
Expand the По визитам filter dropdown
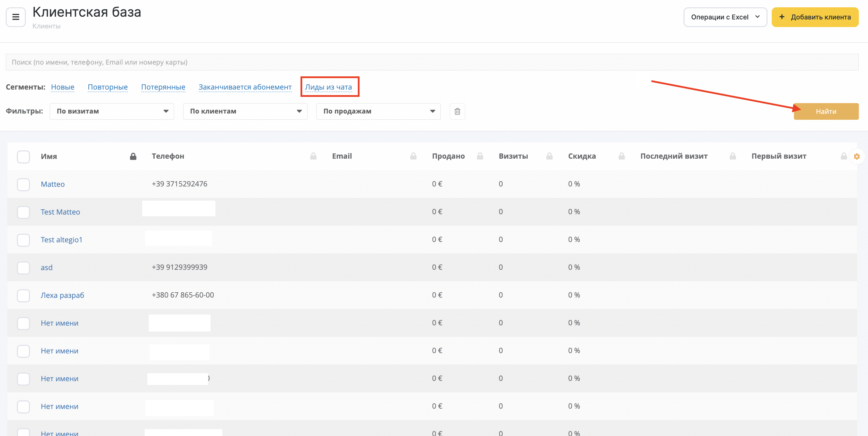click(113, 111)
